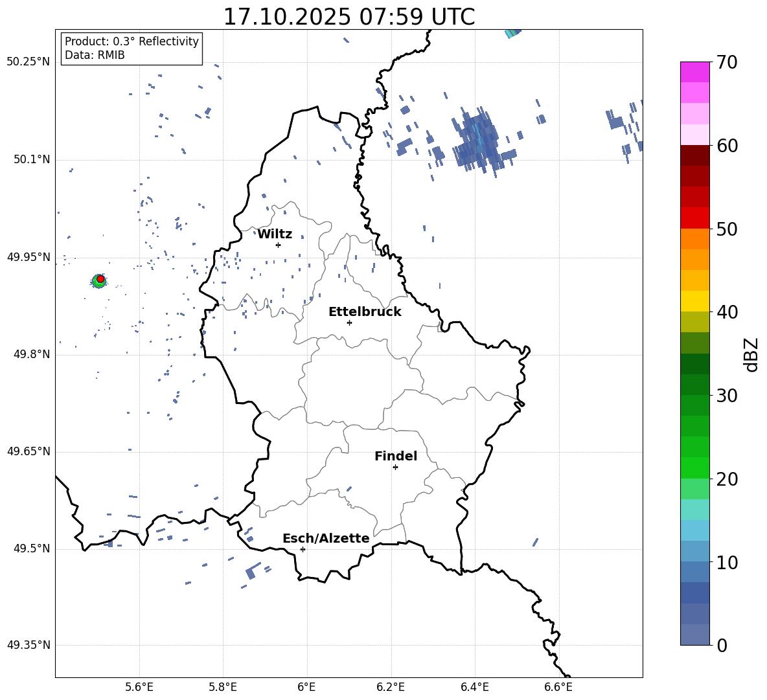767x700 pixels.
Task: Pick the dark green swatch just above 30
Action: (x=695, y=385)
